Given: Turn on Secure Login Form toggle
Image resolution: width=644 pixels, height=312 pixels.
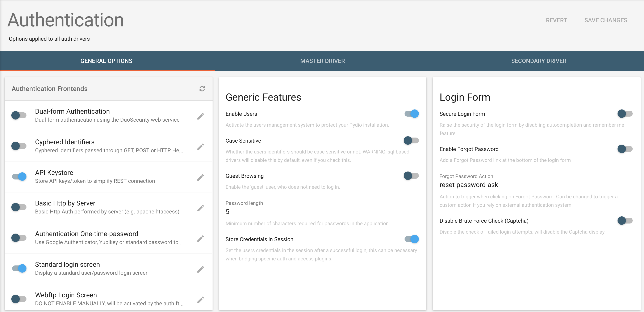Looking at the screenshot, I should [x=625, y=114].
